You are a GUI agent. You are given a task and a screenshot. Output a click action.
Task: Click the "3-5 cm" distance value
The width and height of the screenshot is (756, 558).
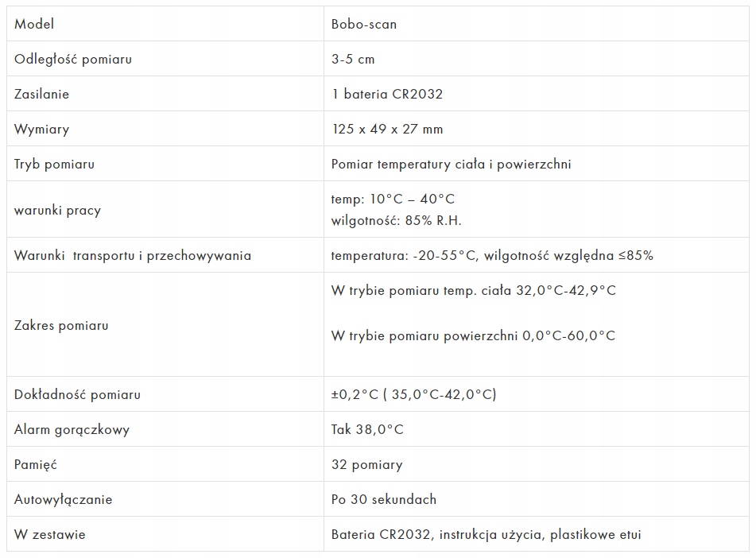353,59
